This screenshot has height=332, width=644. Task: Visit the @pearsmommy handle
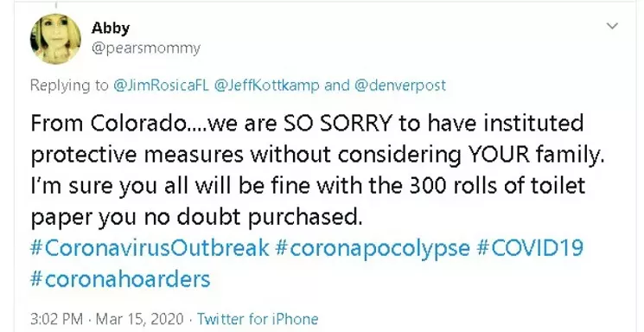tap(146, 48)
